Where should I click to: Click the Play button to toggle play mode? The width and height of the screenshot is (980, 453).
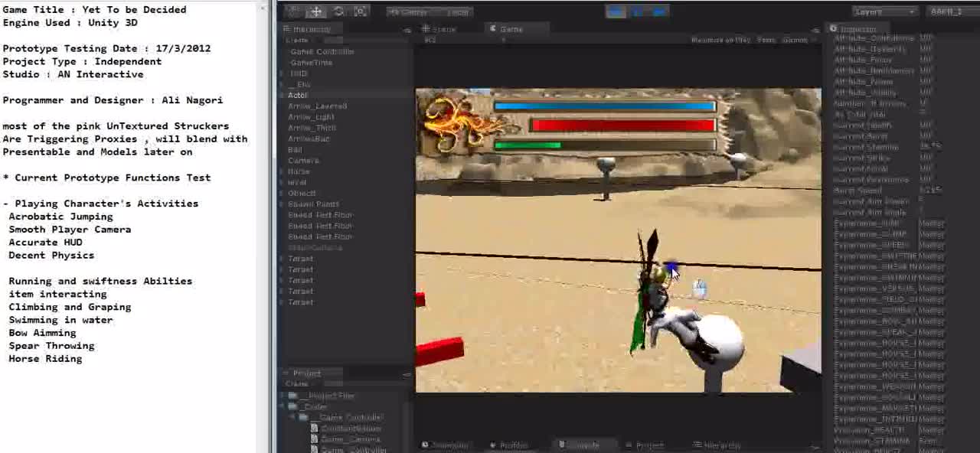pyautogui.click(x=615, y=11)
